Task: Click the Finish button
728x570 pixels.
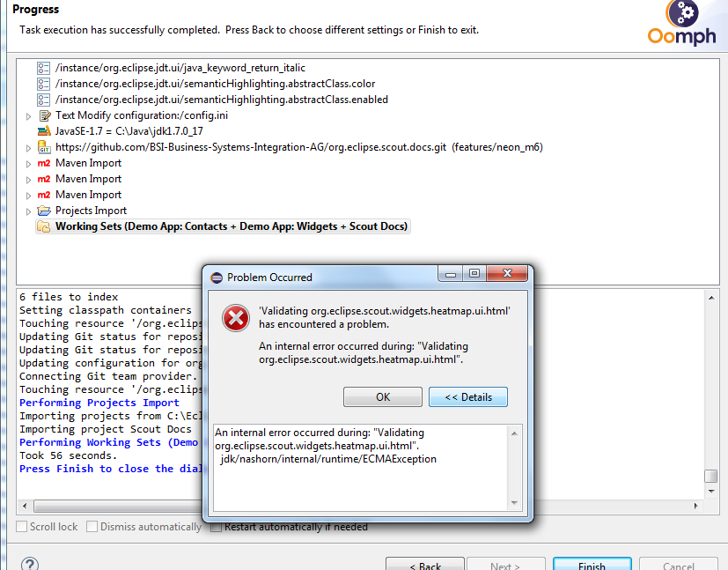Action: (x=592, y=564)
